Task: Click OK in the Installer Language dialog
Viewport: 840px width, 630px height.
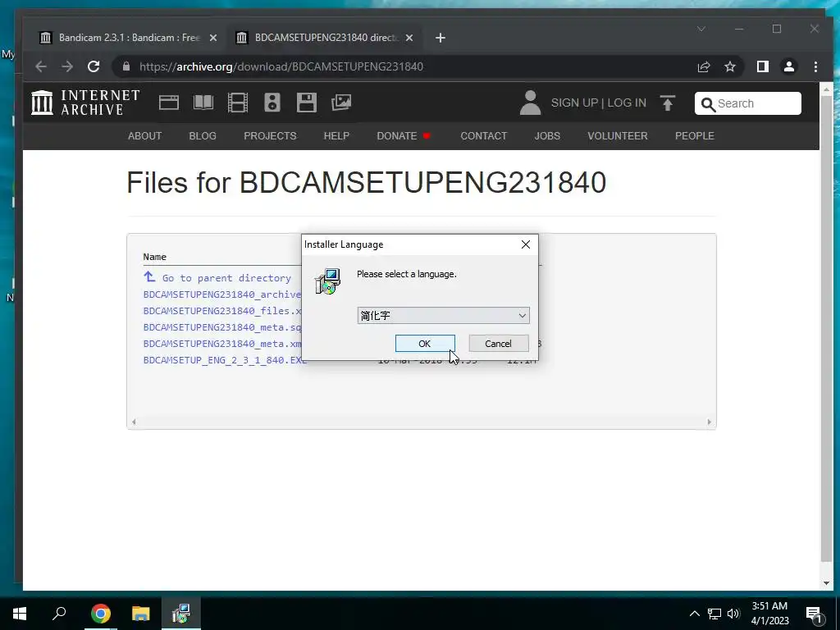Action: [x=425, y=344]
